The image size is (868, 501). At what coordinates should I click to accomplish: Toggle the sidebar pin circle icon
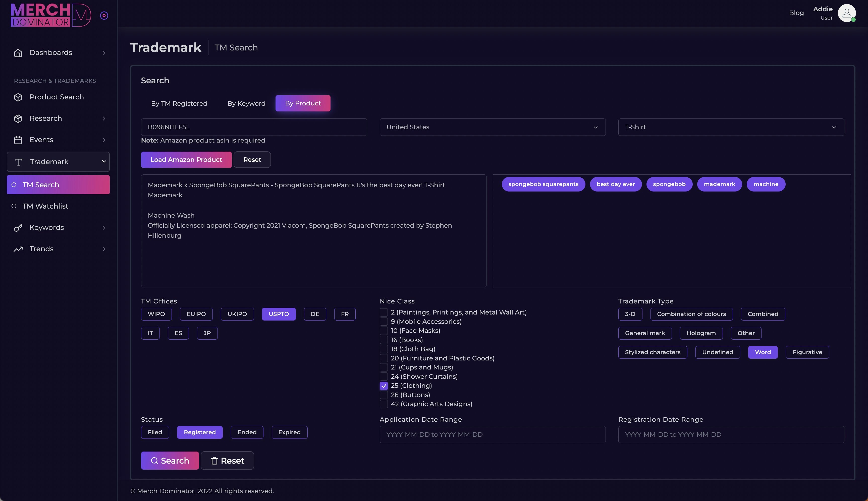click(104, 16)
